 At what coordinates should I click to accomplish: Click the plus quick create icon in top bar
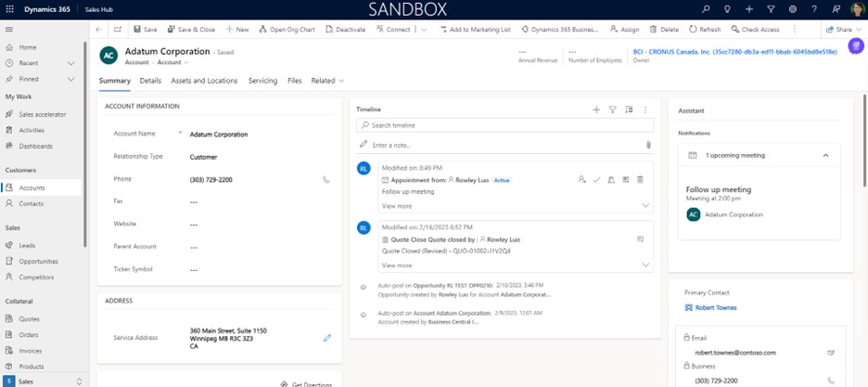coord(749,9)
